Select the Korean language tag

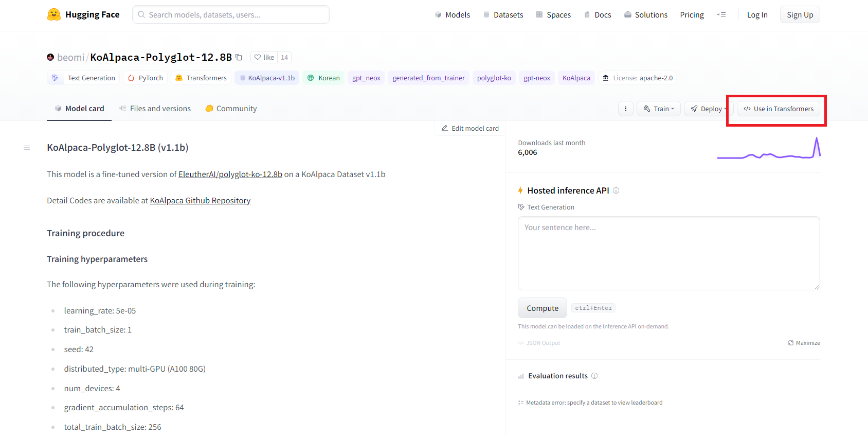click(x=323, y=78)
